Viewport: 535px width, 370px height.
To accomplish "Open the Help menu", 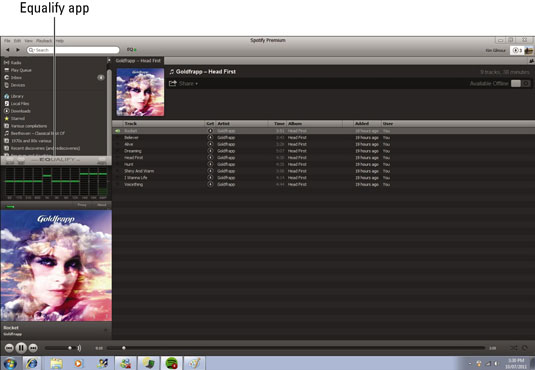I will (60, 41).
